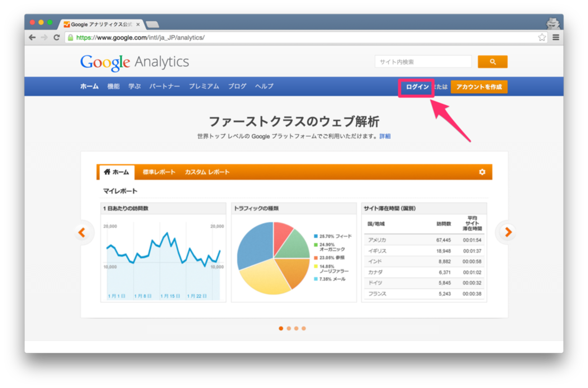Click the イギリス row in country table
588x388 pixels.
(424, 251)
